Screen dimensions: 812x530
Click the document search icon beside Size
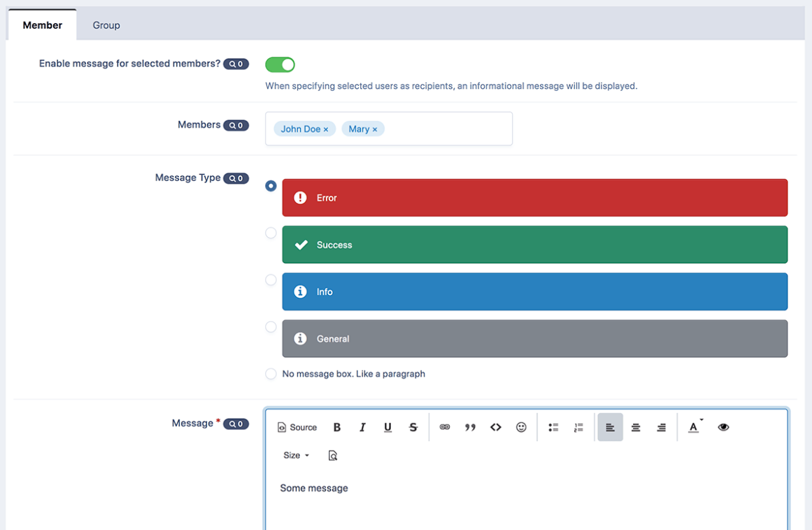coord(333,455)
